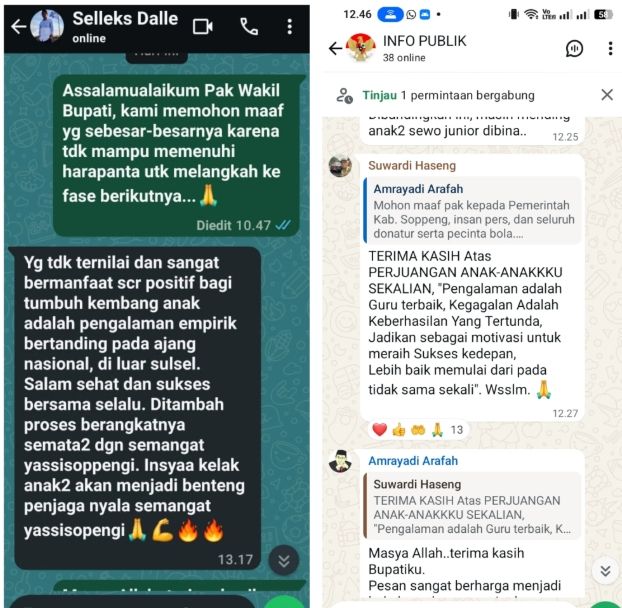Open Selleks Dalle chat options menu

click(290, 27)
